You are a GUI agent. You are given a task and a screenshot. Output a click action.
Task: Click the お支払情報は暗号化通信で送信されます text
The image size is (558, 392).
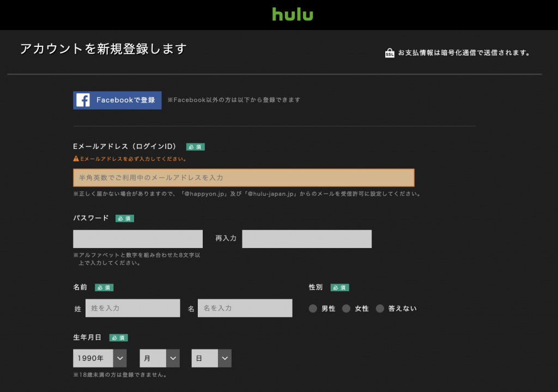click(x=464, y=53)
